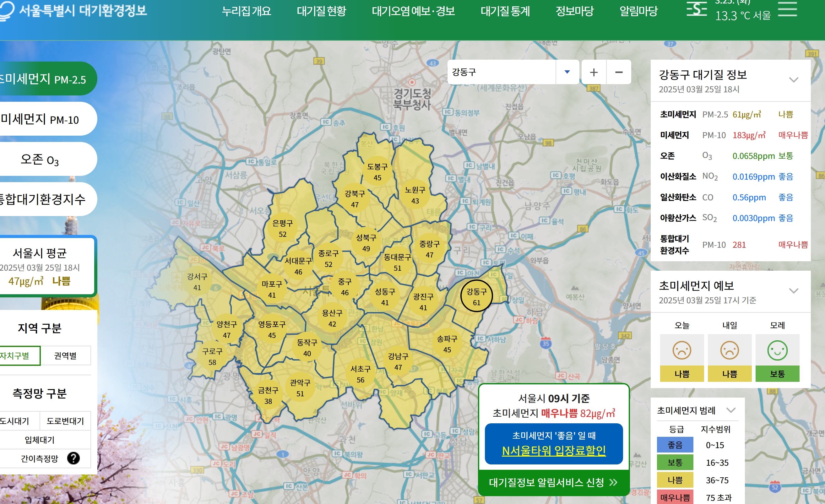Collapse the 강동구 대기질 정보 panel
Screen dimensions: 825x504
point(794,80)
